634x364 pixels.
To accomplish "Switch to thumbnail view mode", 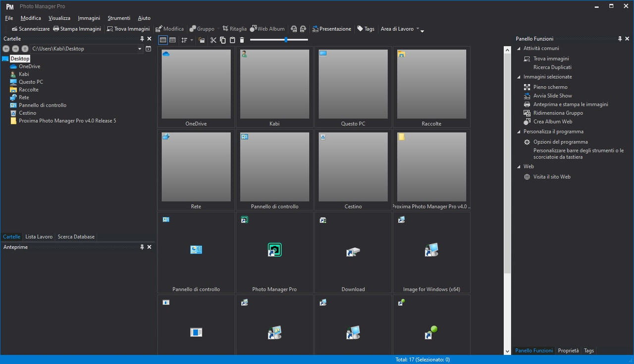I will 163,40.
